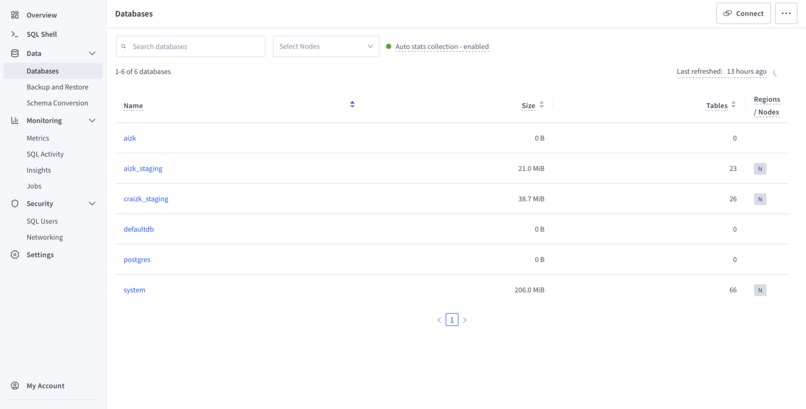The height and width of the screenshot is (409, 806).
Task: Open Jobs page
Action: pos(34,185)
